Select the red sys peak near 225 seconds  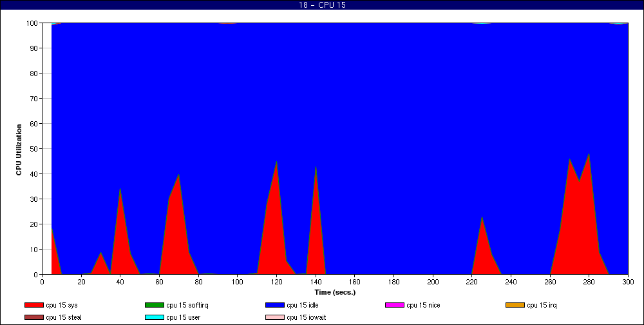click(482, 239)
